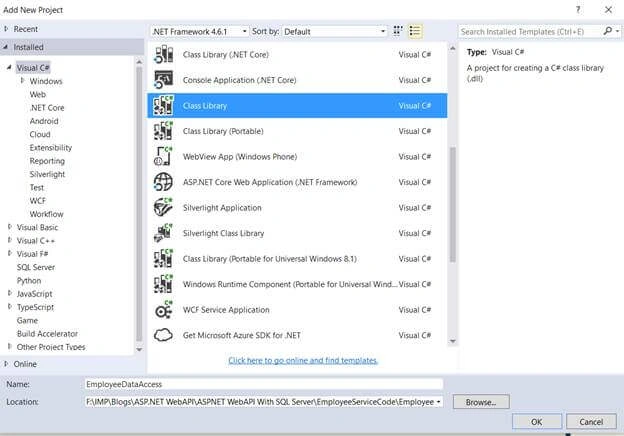This screenshot has height=436, width=624.
Task: Switch to small icons view
Action: [x=398, y=31]
